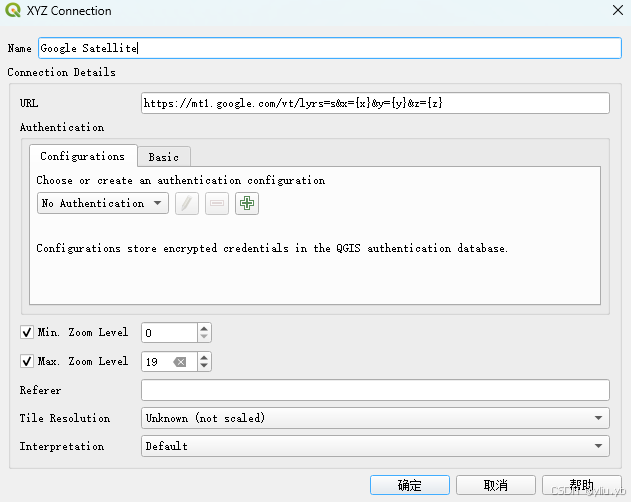This screenshot has height=502, width=631.
Task: Click the empty Referer input field
Action: pos(375,390)
